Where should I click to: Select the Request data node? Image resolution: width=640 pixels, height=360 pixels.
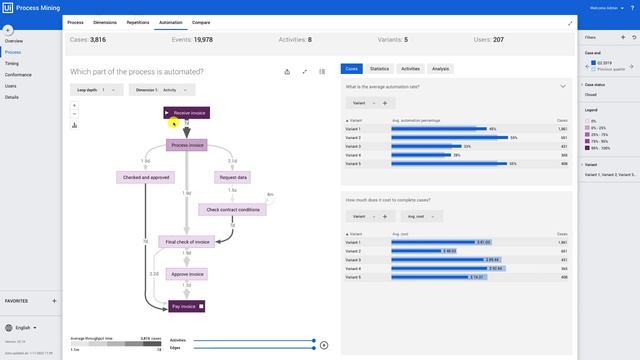tap(233, 178)
